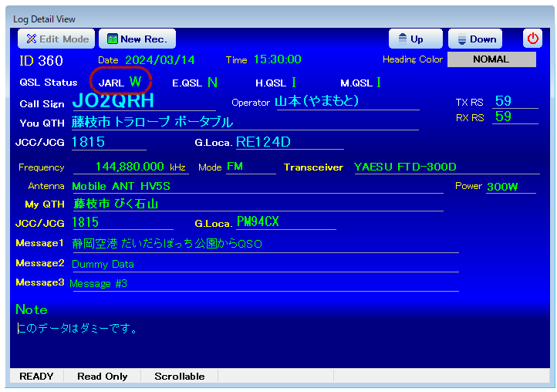This screenshot has width=557, height=392.
Task: Select the Power field showing 300W
Action: click(511, 186)
